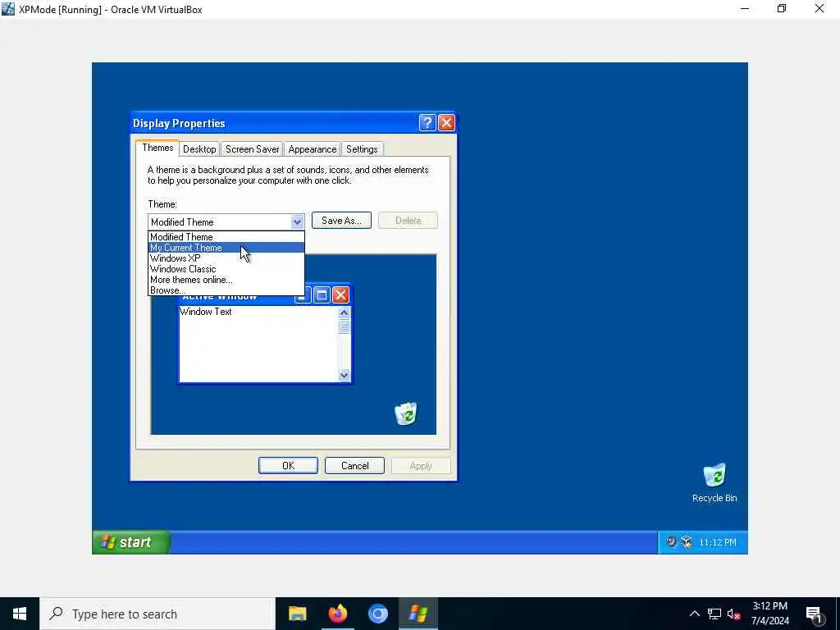840x630 pixels.
Task: Click the XP taskbar clock 11:12 PM
Action: click(717, 542)
